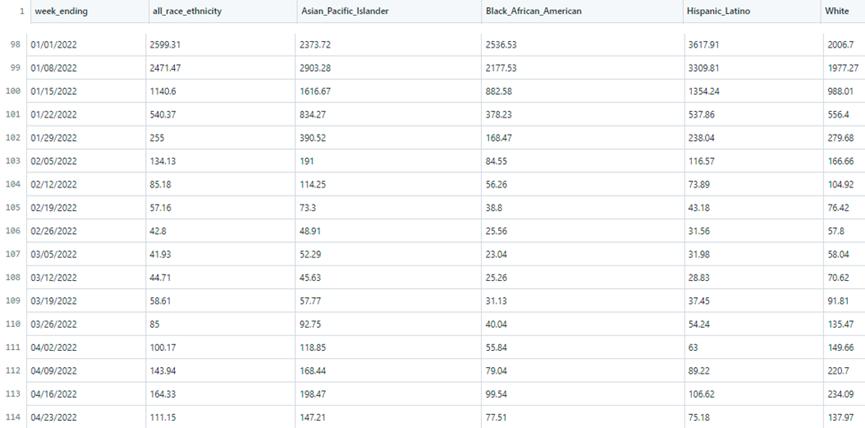The height and width of the screenshot is (428, 865).
Task: Select the Black_African_American value 23.04
Action: pos(499,254)
